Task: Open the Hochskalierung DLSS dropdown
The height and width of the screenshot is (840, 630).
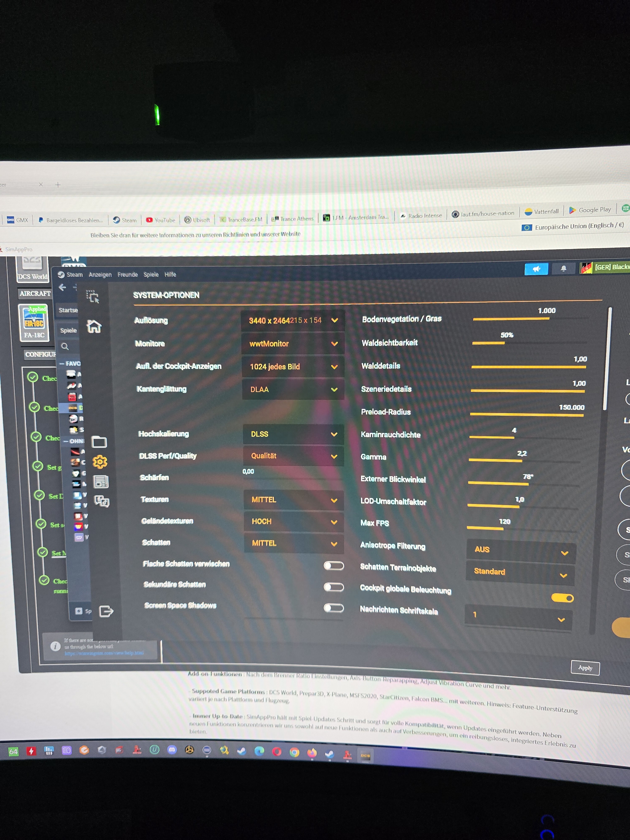Action: 294,434
